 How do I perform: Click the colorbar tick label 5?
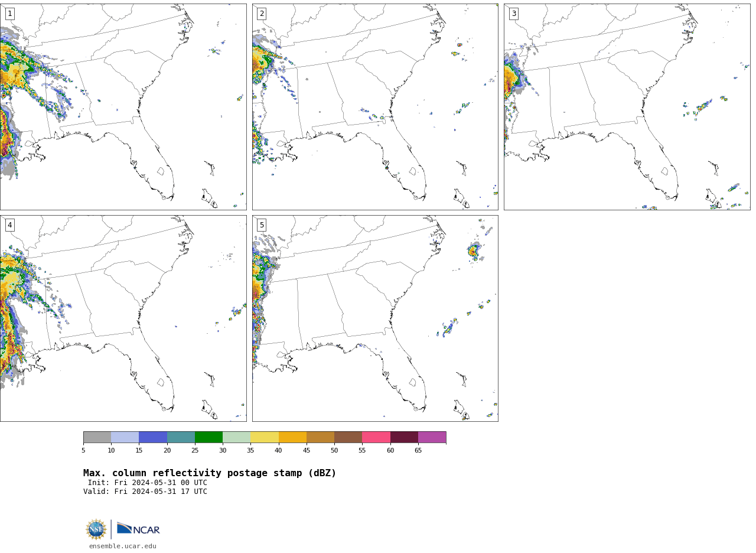83,451
